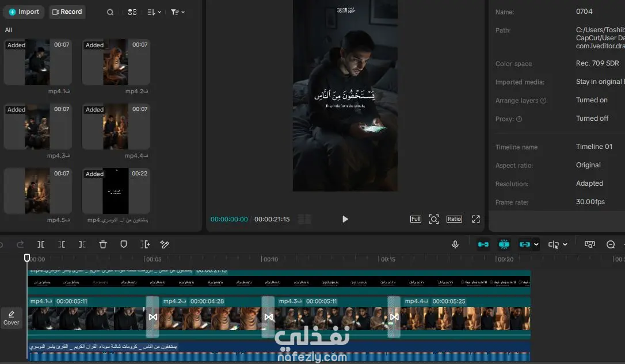Click the Import media button
625x364 pixels.
[x=24, y=12]
